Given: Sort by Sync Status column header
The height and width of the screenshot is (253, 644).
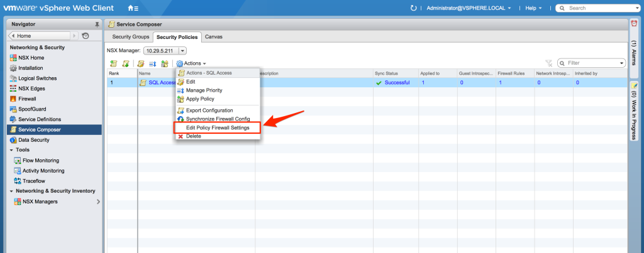Looking at the screenshot, I should point(396,73).
